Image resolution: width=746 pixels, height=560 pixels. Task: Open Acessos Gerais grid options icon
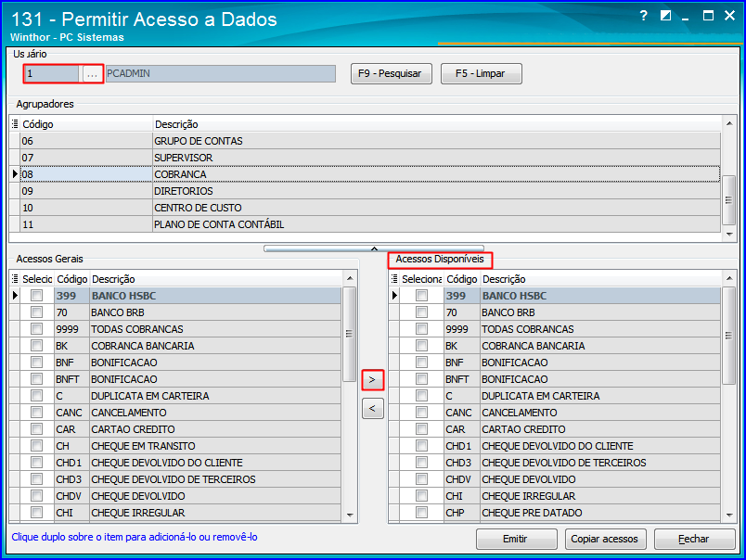pos(15,279)
